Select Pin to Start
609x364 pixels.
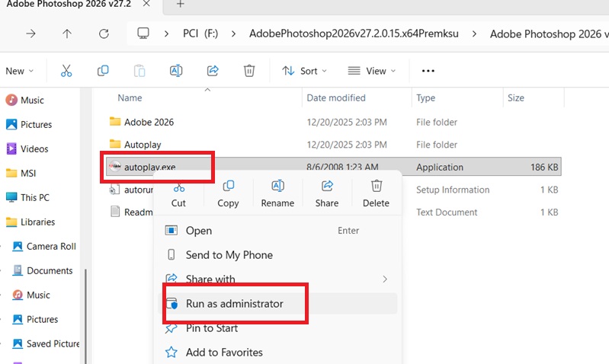coord(277,328)
